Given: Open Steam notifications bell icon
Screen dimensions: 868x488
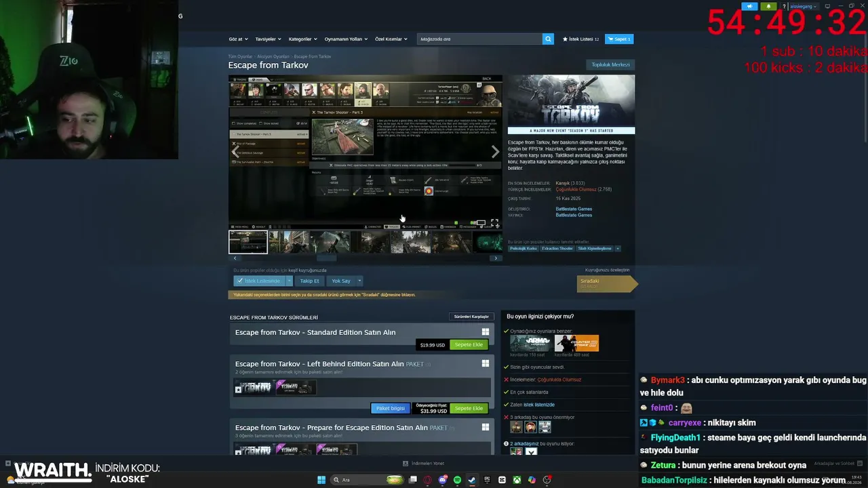Looking at the screenshot, I should pyautogui.click(x=768, y=6).
